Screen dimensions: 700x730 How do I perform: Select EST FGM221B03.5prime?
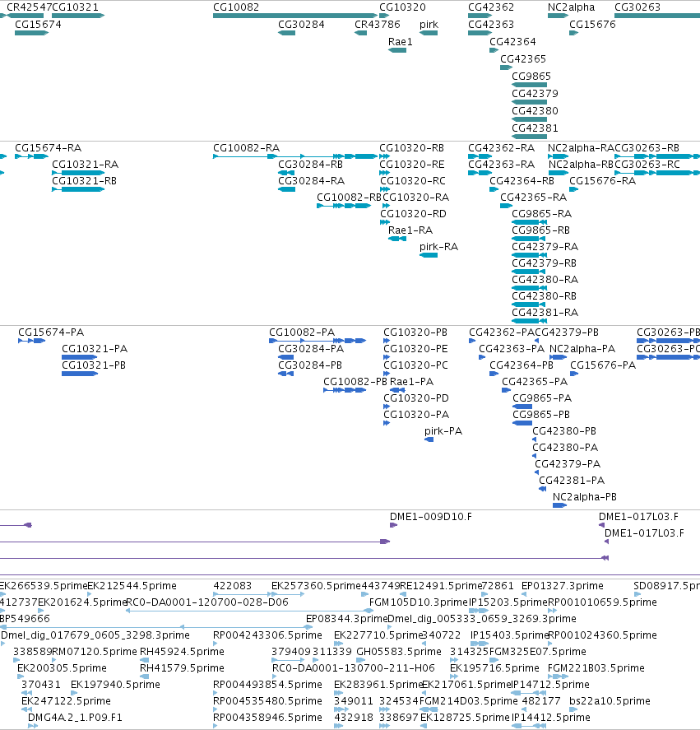click(558, 677)
